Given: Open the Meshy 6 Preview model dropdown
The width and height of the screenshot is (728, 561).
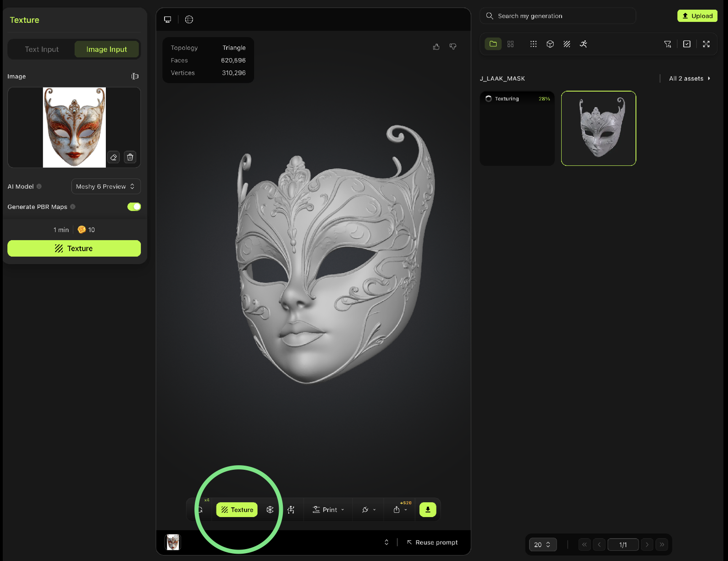Looking at the screenshot, I should tap(106, 187).
